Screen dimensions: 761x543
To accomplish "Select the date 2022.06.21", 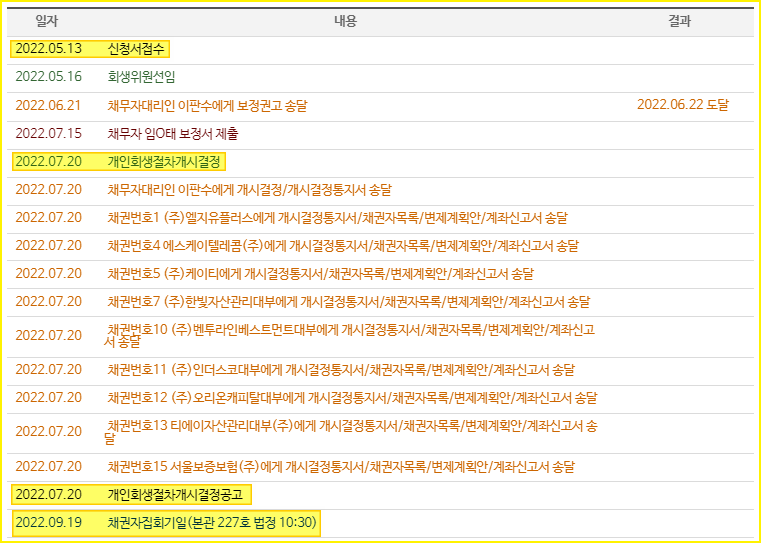I will [x=49, y=105].
